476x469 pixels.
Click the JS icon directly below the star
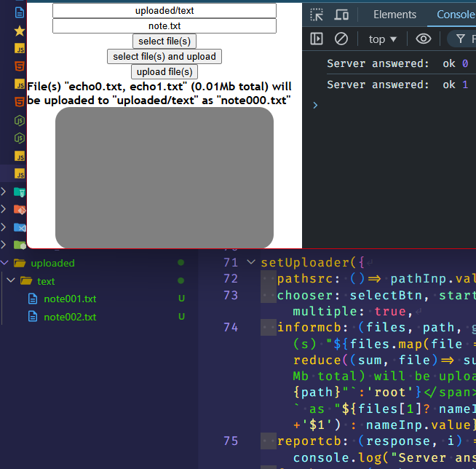[20, 49]
